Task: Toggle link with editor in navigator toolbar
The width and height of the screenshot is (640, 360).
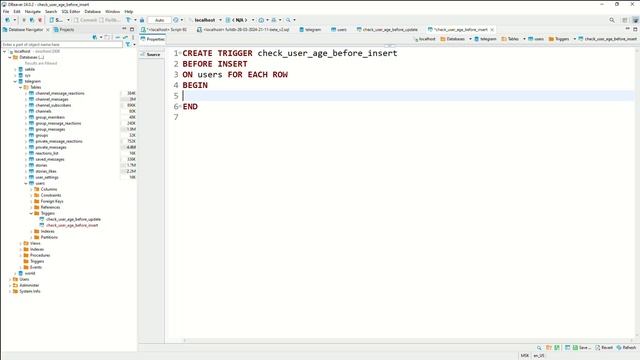Action: click(x=126, y=37)
